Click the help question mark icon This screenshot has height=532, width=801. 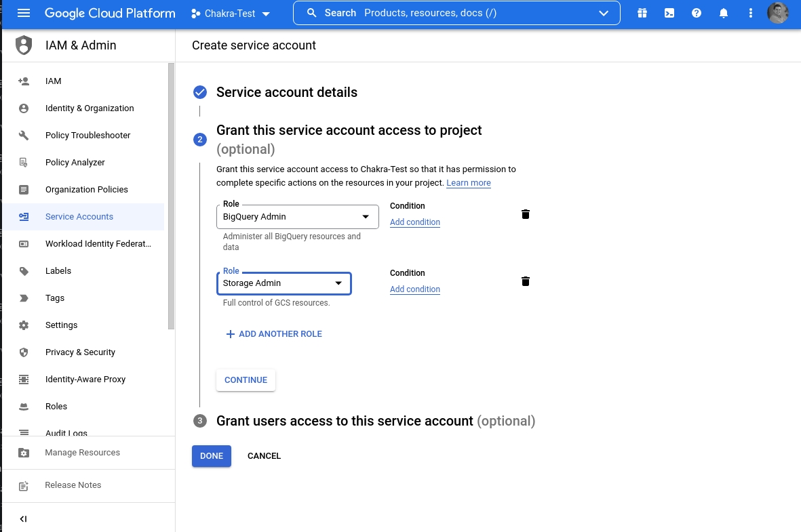click(697, 13)
